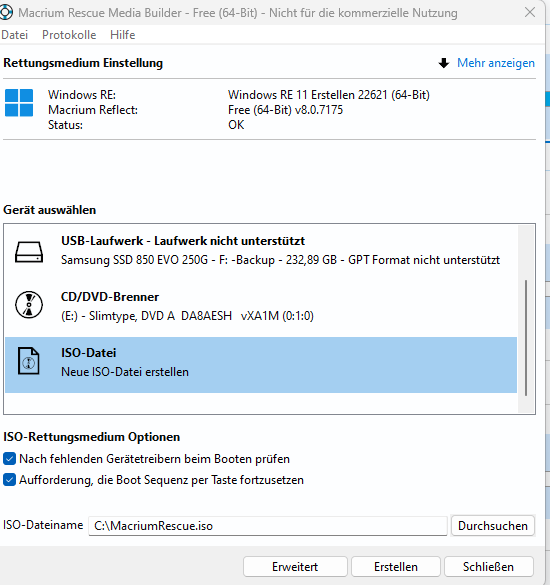Click the ISO-Dateiname path field
The image size is (550, 585).
click(268, 526)
